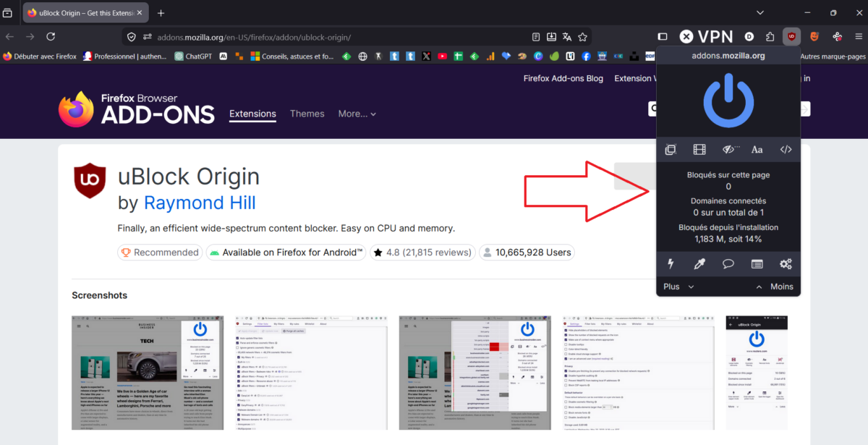Screen dimensions: 868x445
Task: Open Autres marque-pages folder
Action: click(833, 56)
